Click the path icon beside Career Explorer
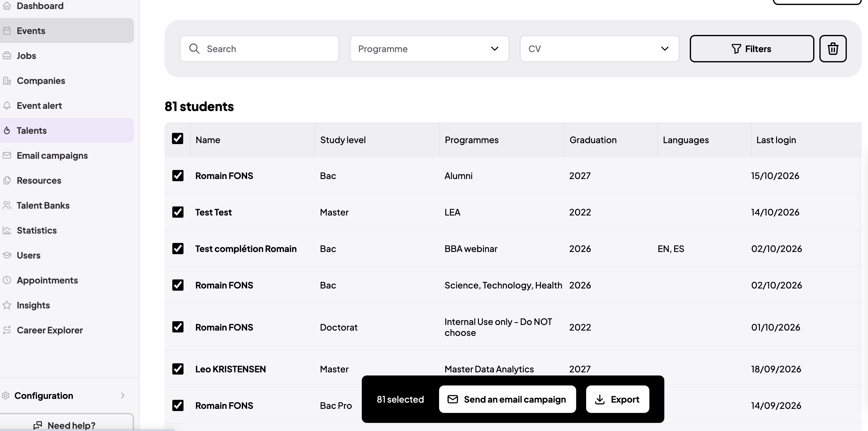The height and width of the screenshot is (431, 868). coord(7,330)
